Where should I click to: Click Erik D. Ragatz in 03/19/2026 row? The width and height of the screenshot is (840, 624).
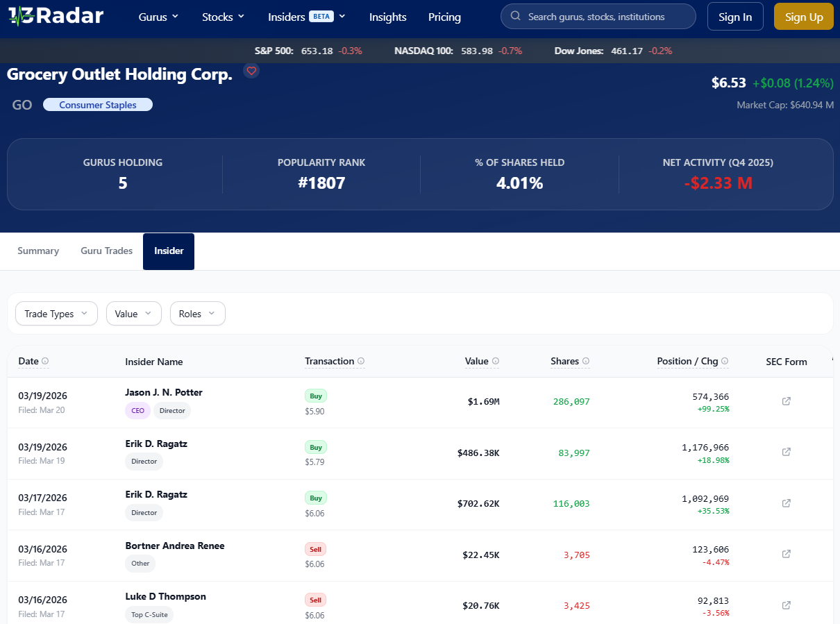tap(156, 444)
